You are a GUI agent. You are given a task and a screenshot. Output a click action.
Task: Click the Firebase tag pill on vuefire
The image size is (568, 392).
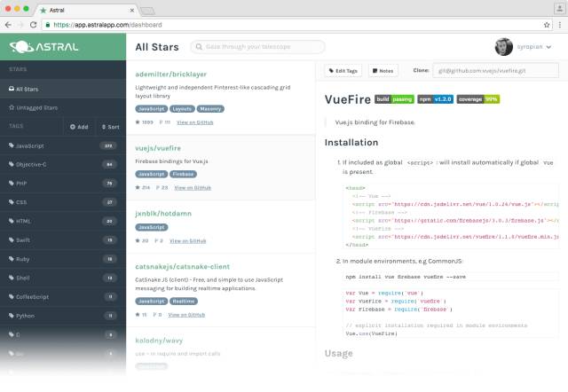point(184,174)
